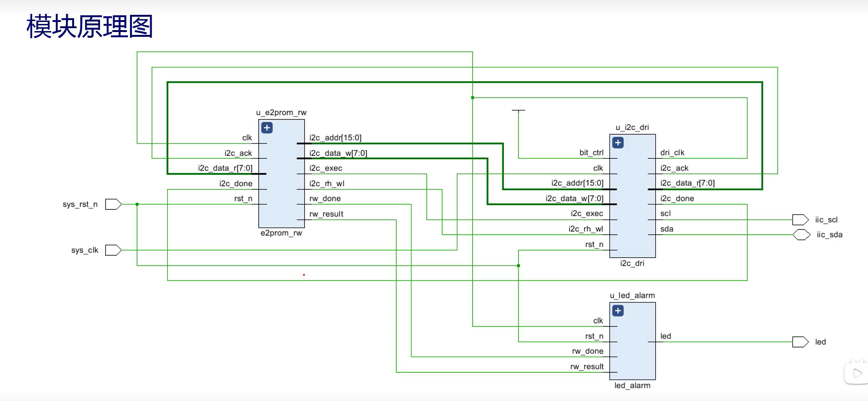Select the iic_sda port label
868x401 pixels.
(x=830, y=235)
